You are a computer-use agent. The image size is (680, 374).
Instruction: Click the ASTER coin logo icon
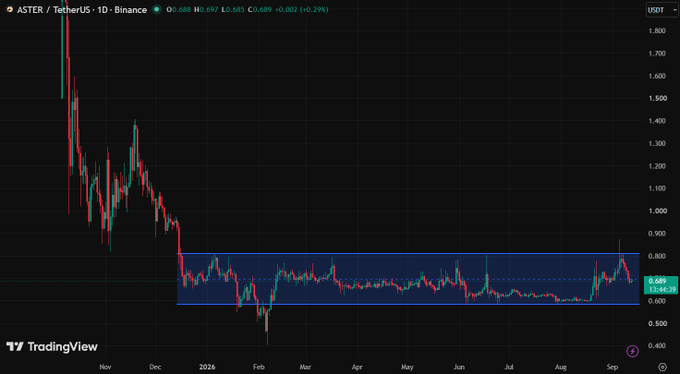pos(10,10)
